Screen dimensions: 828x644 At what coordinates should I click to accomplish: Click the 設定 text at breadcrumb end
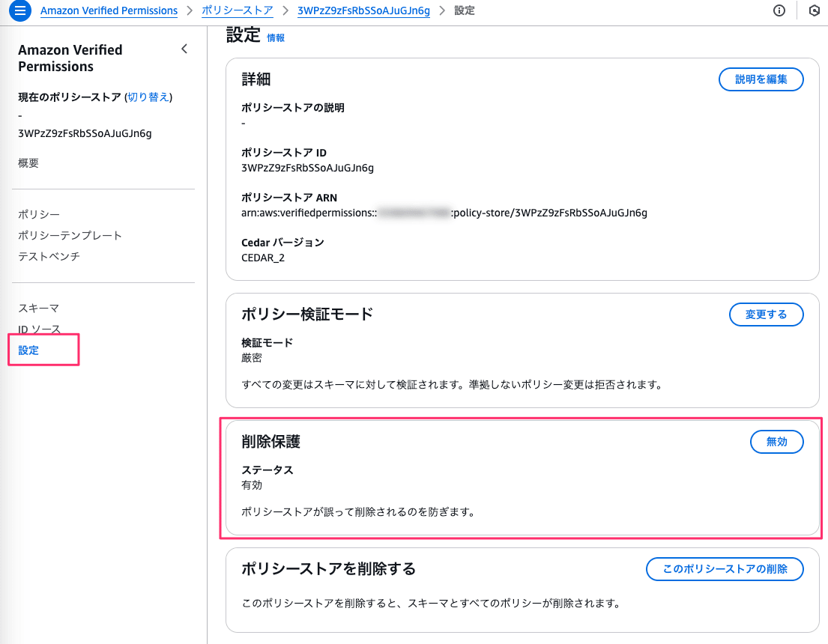pos(465,10)
